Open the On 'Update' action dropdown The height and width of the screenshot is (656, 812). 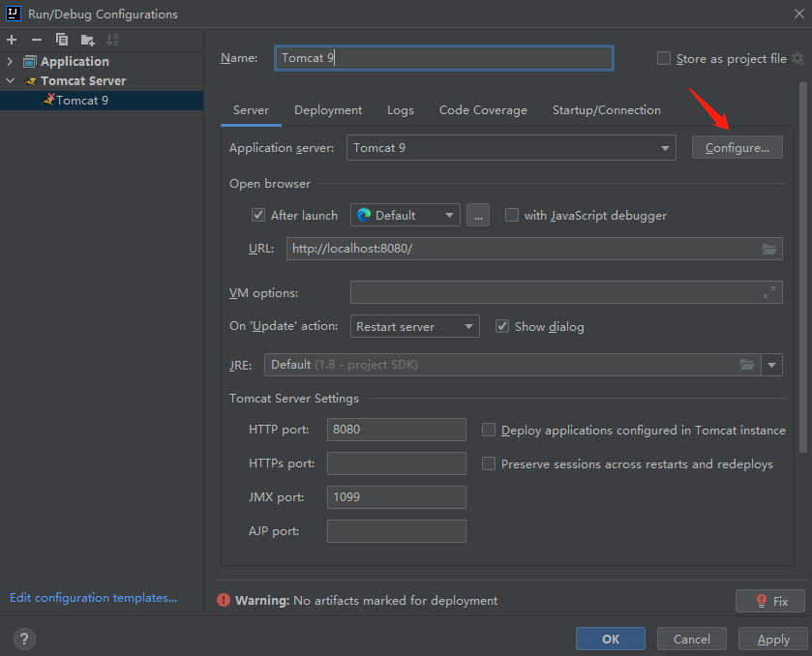point(415,326)
